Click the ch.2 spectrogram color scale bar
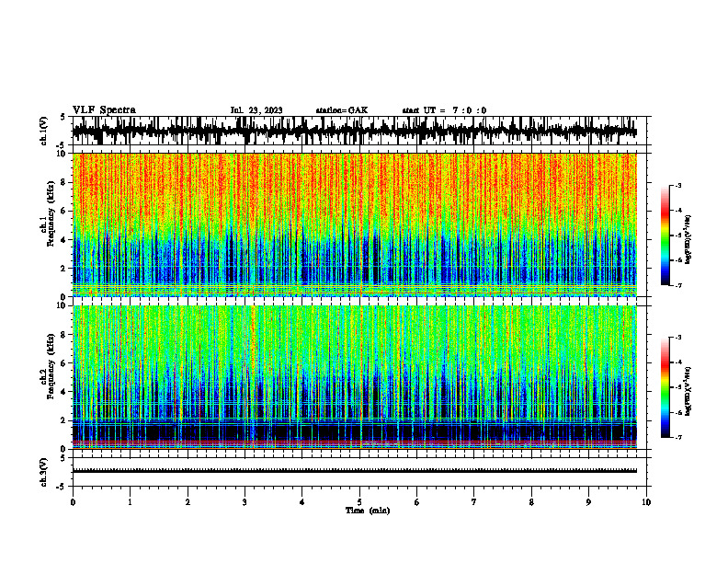Viewport: 728px width, 563px height. 665,387
